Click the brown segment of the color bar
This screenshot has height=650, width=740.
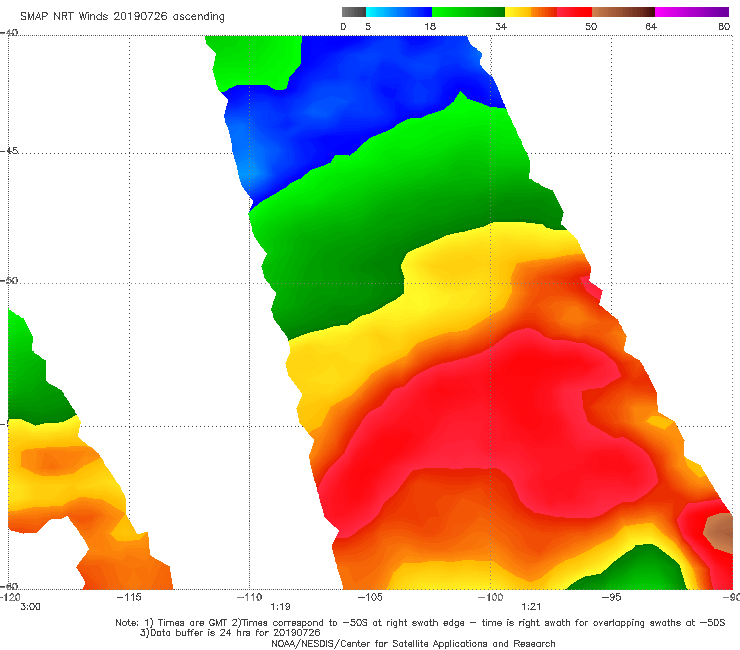pos(623,12)
